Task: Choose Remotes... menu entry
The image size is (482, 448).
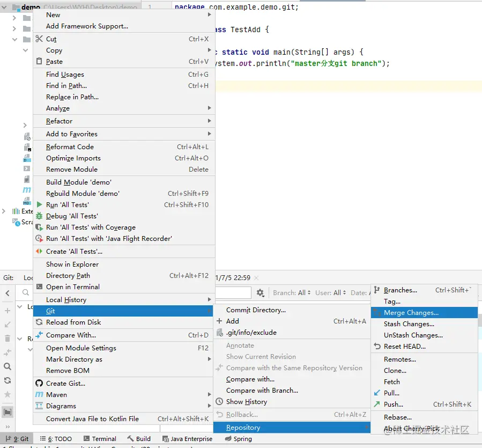Action: coord(424,359)
